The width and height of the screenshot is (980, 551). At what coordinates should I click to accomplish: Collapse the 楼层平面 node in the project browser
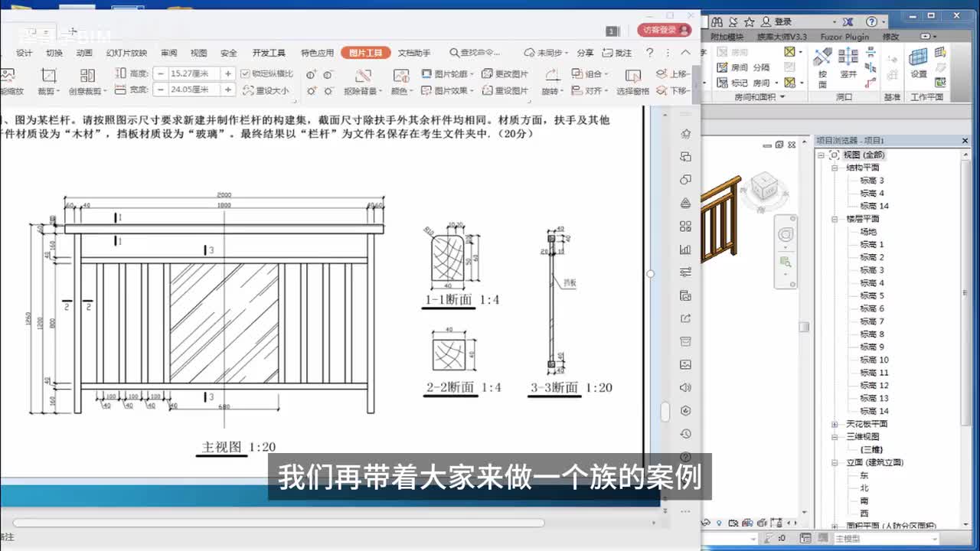[835, 219]
